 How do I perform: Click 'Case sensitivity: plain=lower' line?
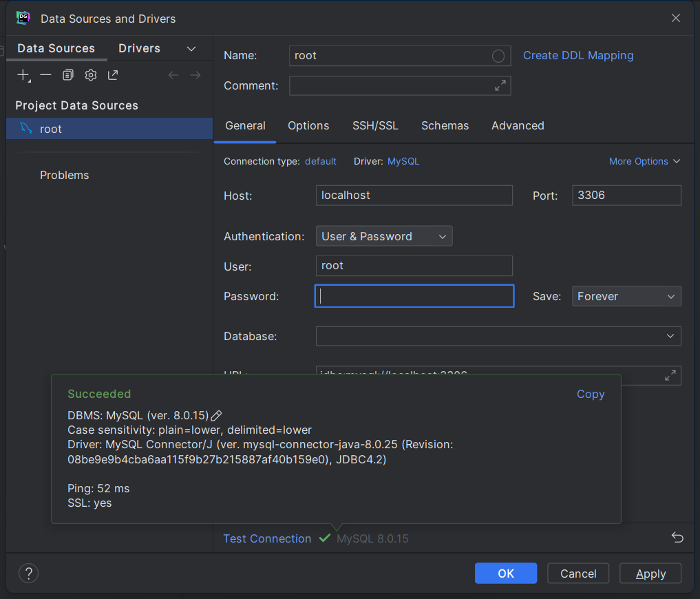point(189,430)
